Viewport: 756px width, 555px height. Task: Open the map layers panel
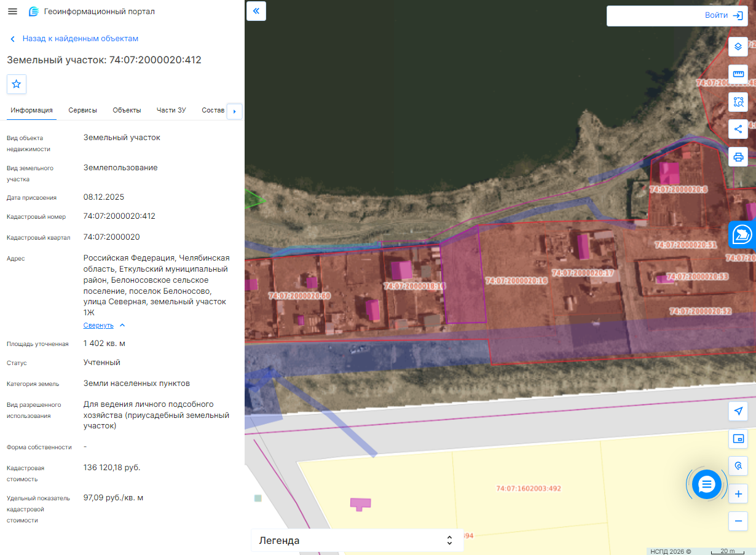coord(738,46)
